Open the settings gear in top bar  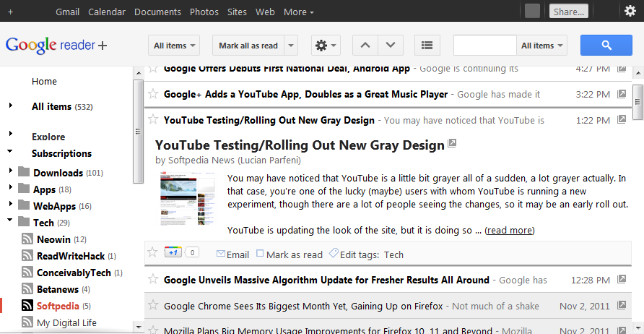tap(630, 11)
